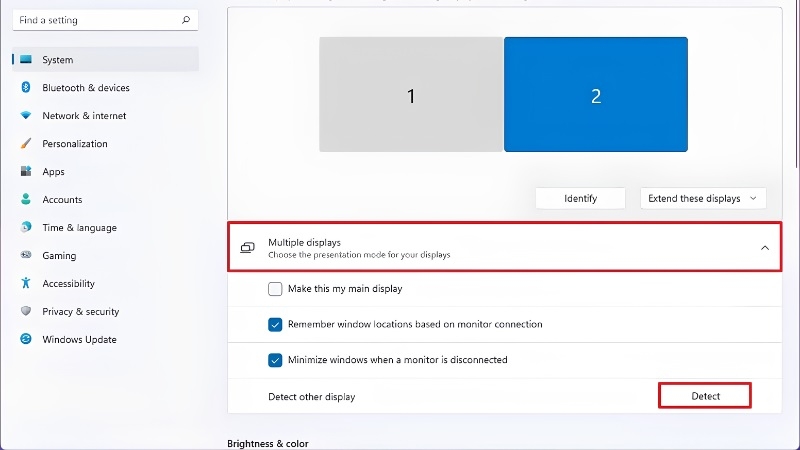Go to Bluetooth & devices
Viewport: 800px width, 450px height.
click(86, 88)
